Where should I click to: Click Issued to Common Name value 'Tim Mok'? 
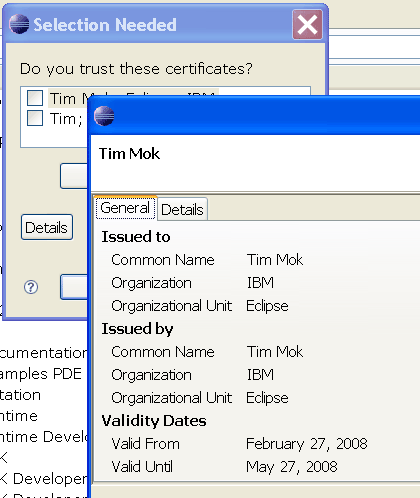pyautogui.click(x=275, y=260)
